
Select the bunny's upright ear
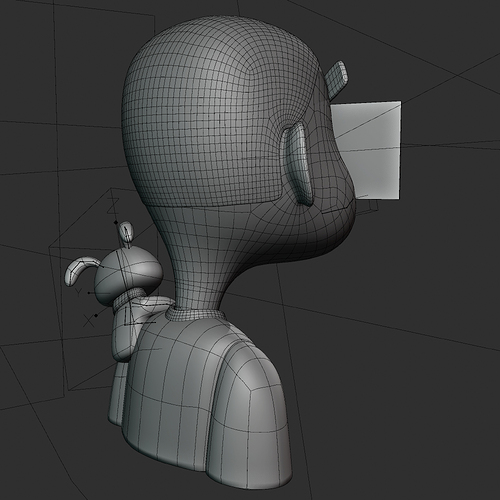click(127, 232)
